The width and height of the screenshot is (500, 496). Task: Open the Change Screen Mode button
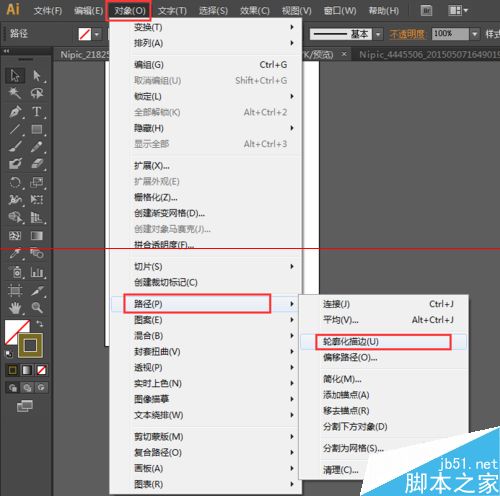click(25, 406)
